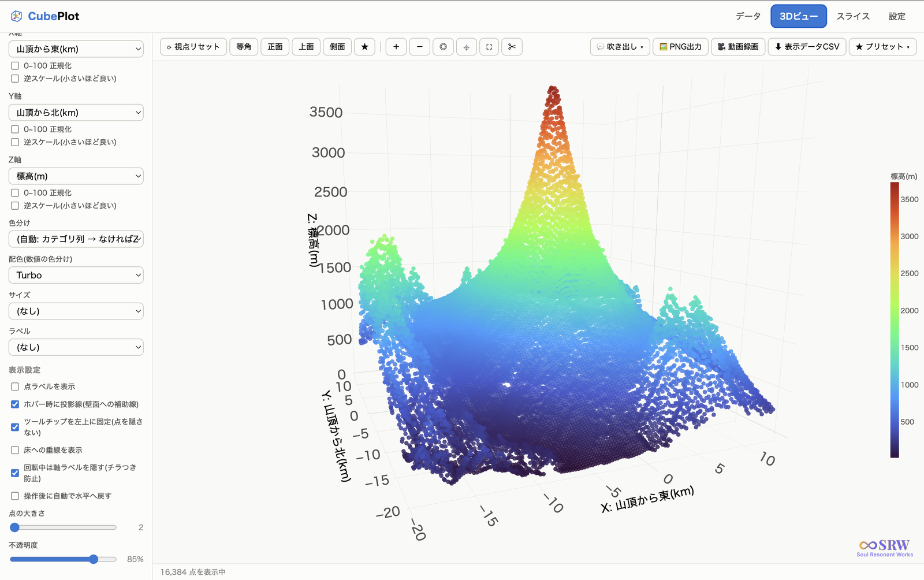This screenshot has height=580, width=924.
Task: Click the fullscreen bracket icon
Action: [489, 47]
